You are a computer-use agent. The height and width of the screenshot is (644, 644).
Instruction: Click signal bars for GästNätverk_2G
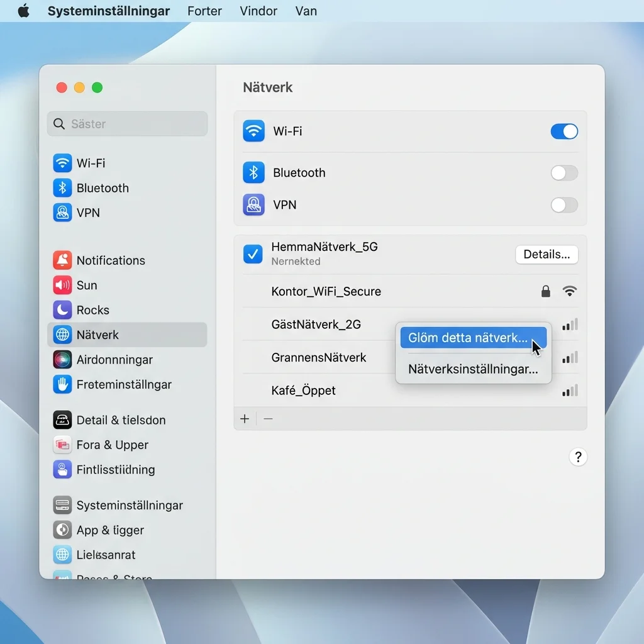coord(570,325)
